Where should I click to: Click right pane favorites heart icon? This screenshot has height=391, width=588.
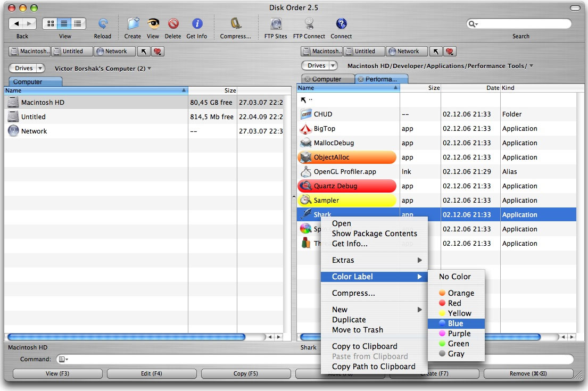450,52
